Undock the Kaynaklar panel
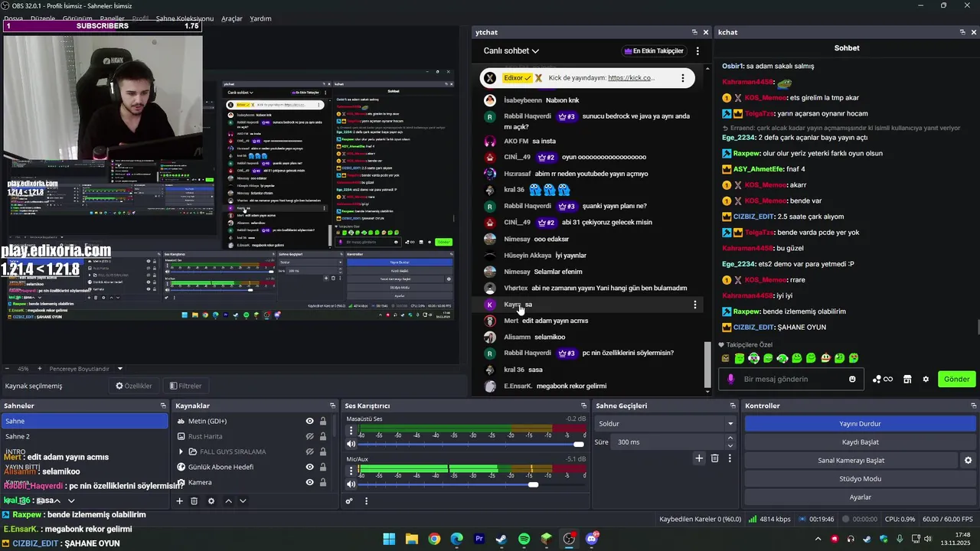The height and width of the screenshot is (551, 980). click(332, 406)
